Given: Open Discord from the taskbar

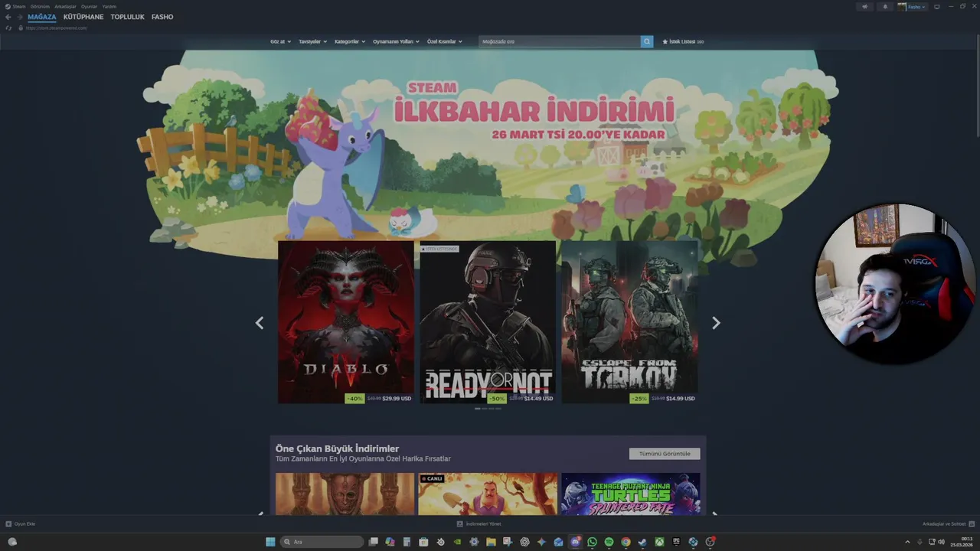Looking at the screenshot, I should click(x=575, y=542).
